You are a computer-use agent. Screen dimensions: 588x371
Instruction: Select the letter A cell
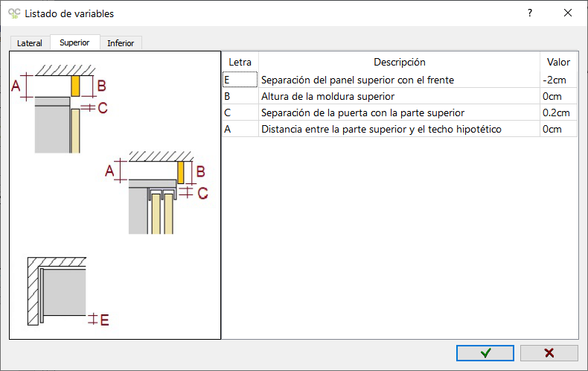pos(240,129)
